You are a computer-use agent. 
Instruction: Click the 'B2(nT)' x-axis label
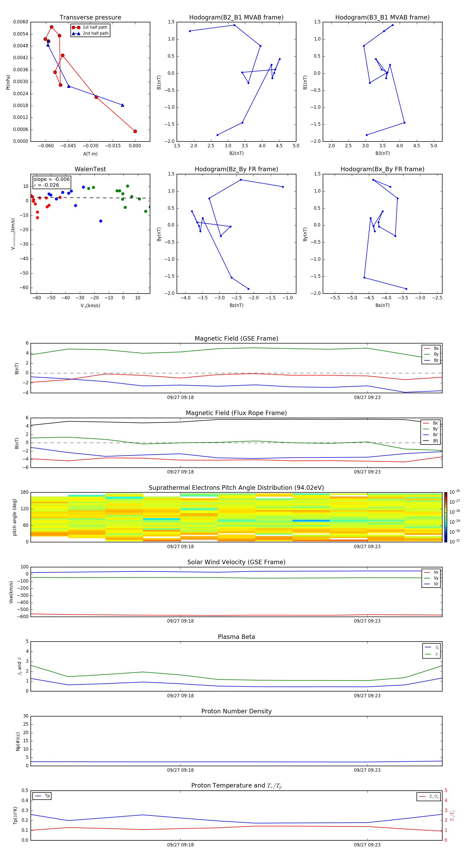pos(236,153)
